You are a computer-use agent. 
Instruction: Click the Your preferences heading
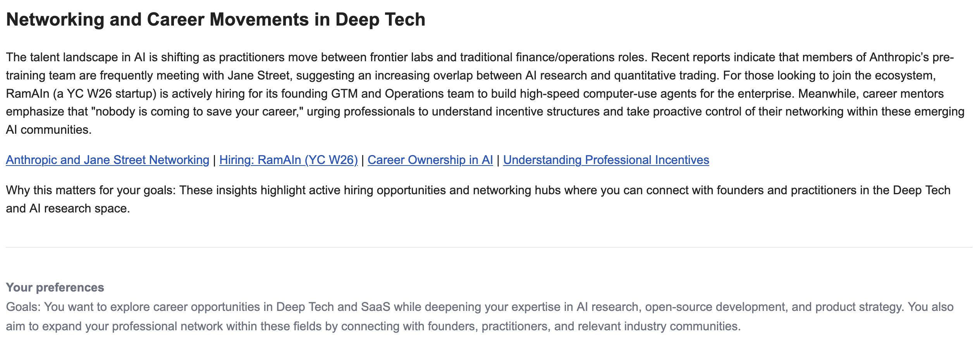[55, 287]
